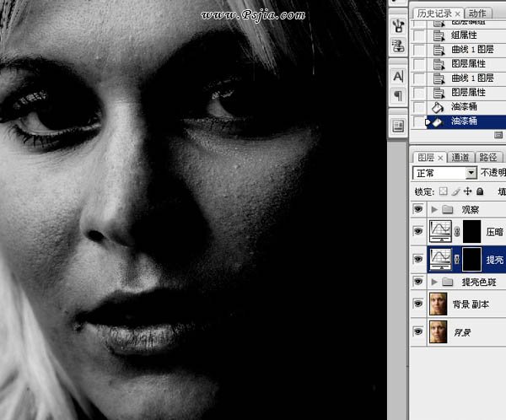Hide the 观察 group
This screenshot has width=506, height=420.
pos(418,209)
